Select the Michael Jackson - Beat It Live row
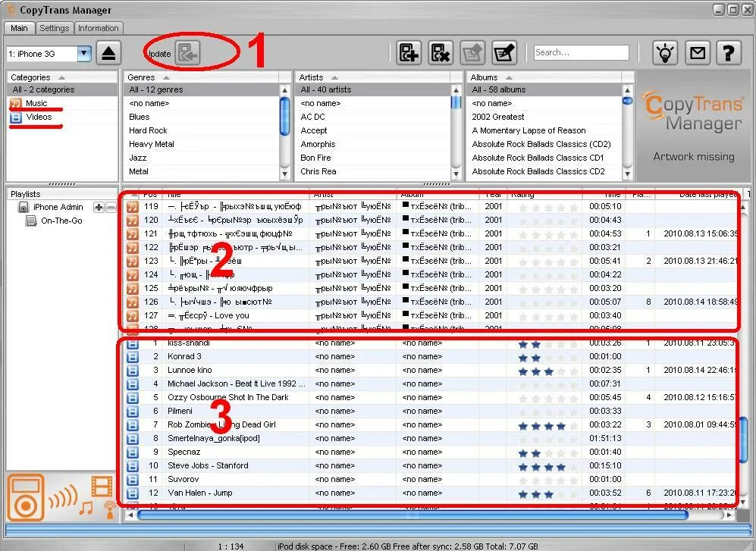Image resolution: width=756 pixels, height=551 pixels. [431, 384]
